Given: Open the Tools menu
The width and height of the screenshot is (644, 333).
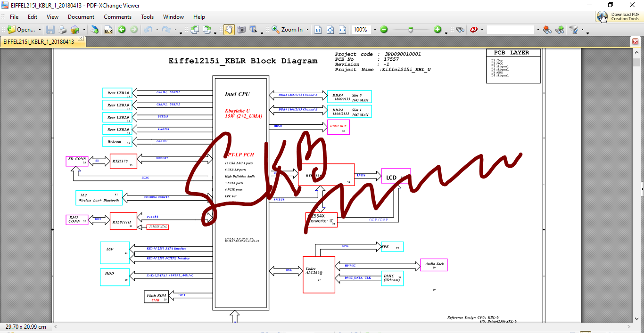Looking at the screenshot, I should (148, 16).
